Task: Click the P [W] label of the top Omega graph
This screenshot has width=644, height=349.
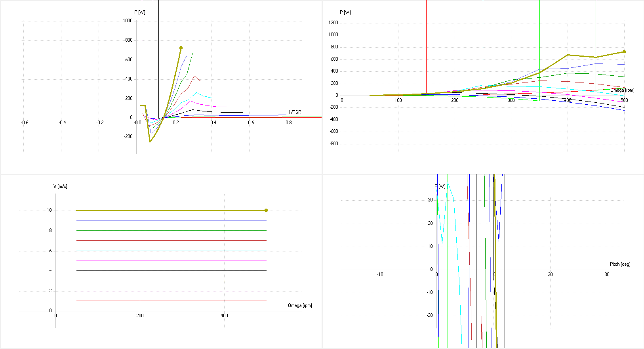Action: (345, 12)
